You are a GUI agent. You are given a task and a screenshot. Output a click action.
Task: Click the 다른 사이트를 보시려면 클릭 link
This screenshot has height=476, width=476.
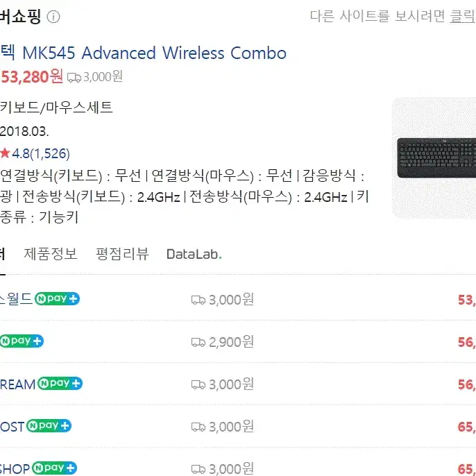click(x=393, y=16)
